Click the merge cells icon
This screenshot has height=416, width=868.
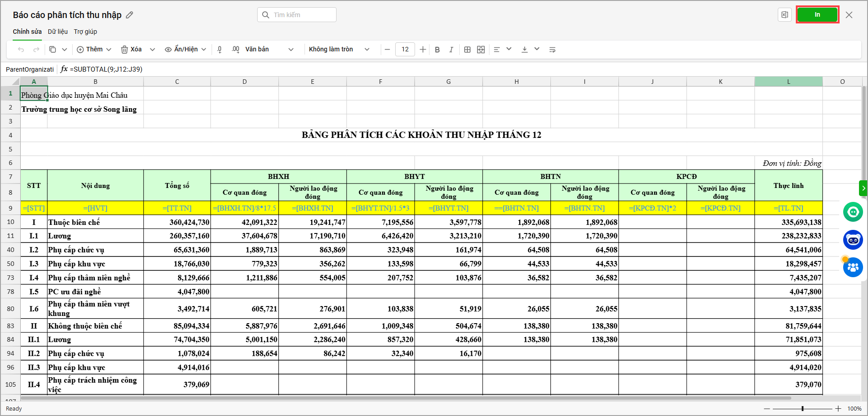pyautogui.click(x=481, y=50)
